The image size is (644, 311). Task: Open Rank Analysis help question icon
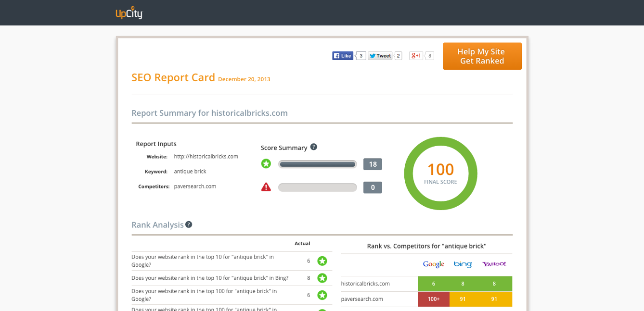tap(189, 224)
